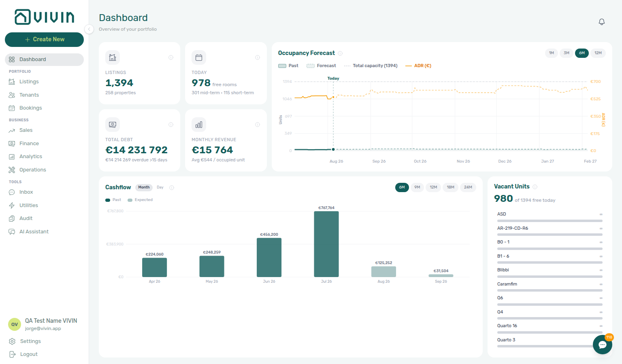Open the notifications bell
Screen dimensions: 622x364
click(x=602, y=22)
